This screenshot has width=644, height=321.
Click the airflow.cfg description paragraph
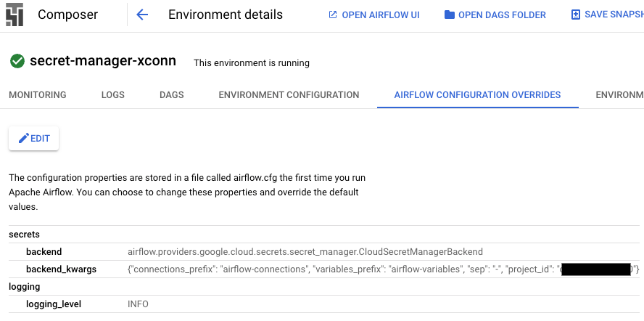click(187, 192)
